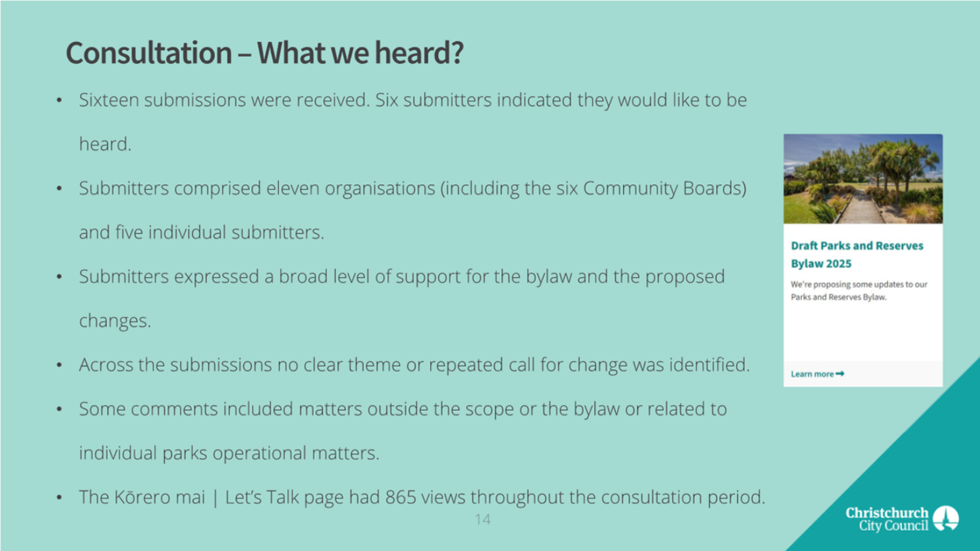Open the Learn more link
Screen dimensions: 980x551
(x=818, y=374)
